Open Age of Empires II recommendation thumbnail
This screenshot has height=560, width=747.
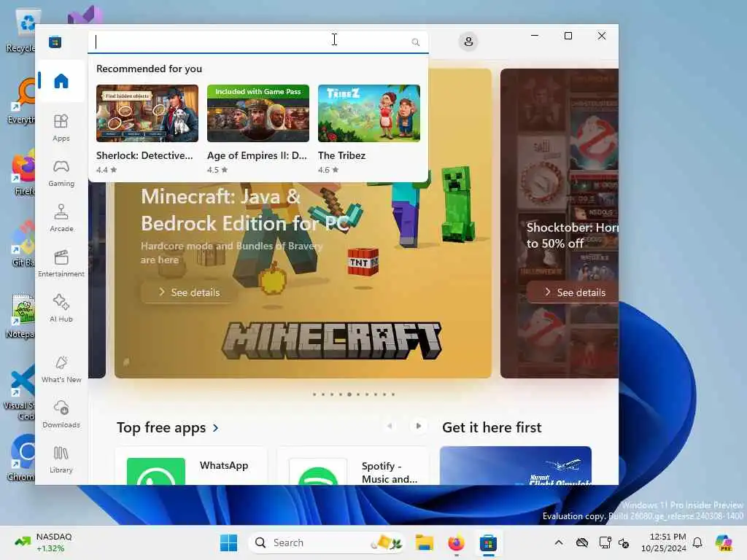click(258, 113)
